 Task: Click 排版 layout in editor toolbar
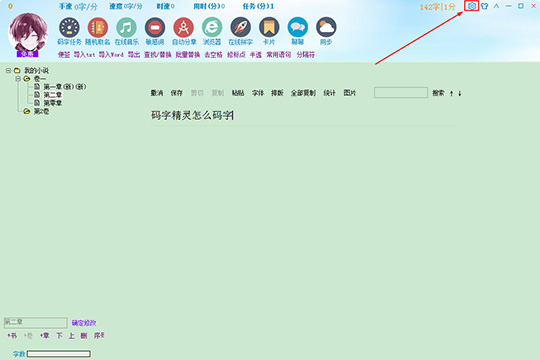[x=277, y=93]
